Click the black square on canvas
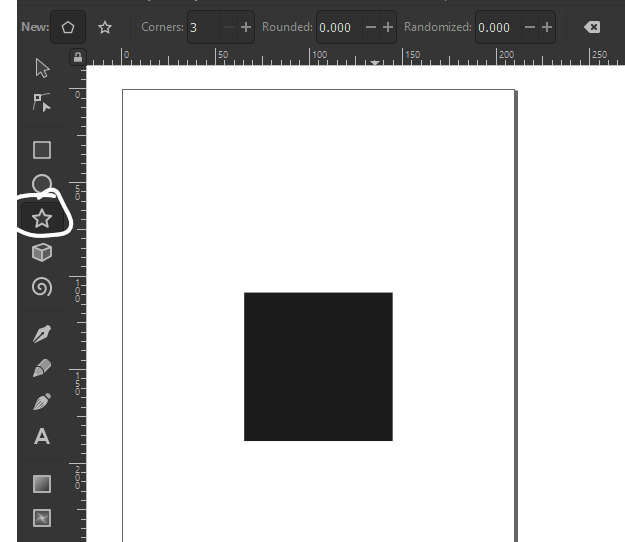The image size is (625, 542). click(318, 367)
